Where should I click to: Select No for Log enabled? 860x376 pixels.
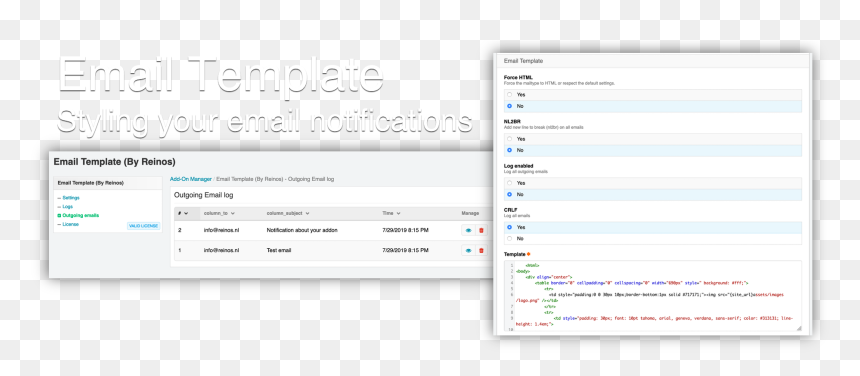coord(510,195)
